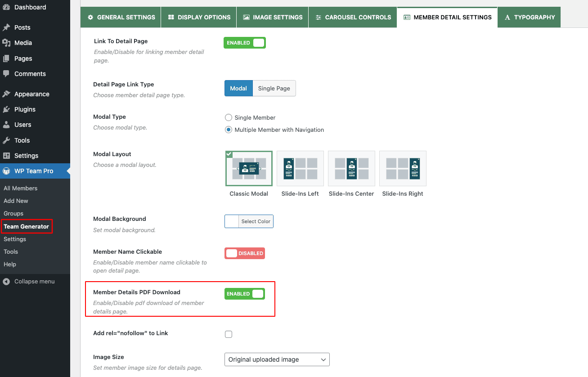
Task: Open the Groups submenu link
Action: click(x=13, y=213)
